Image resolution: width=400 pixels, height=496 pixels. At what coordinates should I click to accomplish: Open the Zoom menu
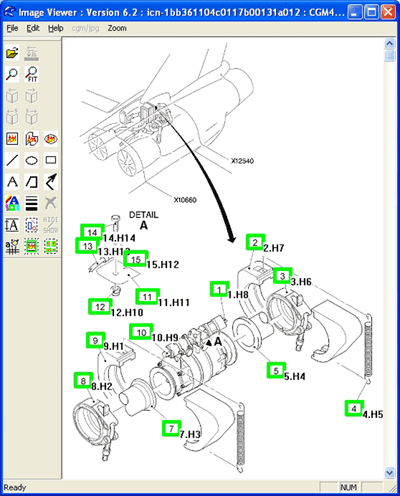click(117, 28)
